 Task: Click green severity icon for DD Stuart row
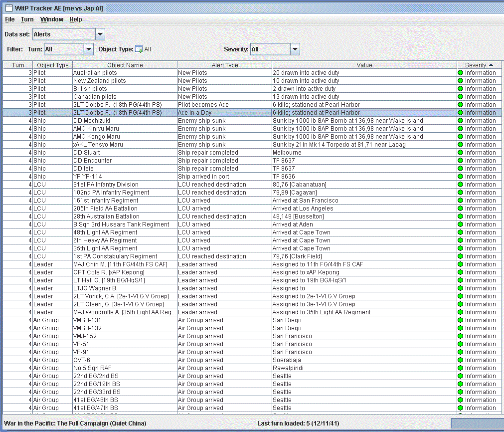[x=460, y=153]
